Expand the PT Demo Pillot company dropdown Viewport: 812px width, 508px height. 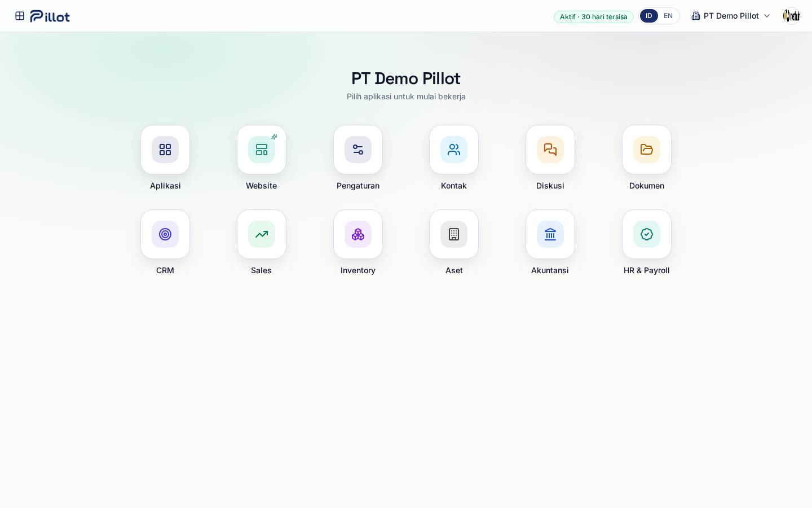(x=731, y=16)
